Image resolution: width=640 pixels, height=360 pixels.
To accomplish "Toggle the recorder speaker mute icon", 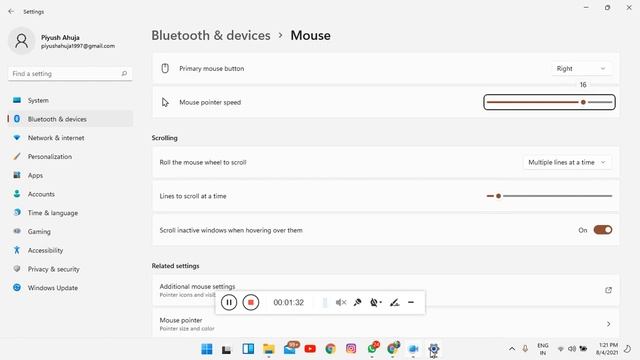I will click(341, 302).
